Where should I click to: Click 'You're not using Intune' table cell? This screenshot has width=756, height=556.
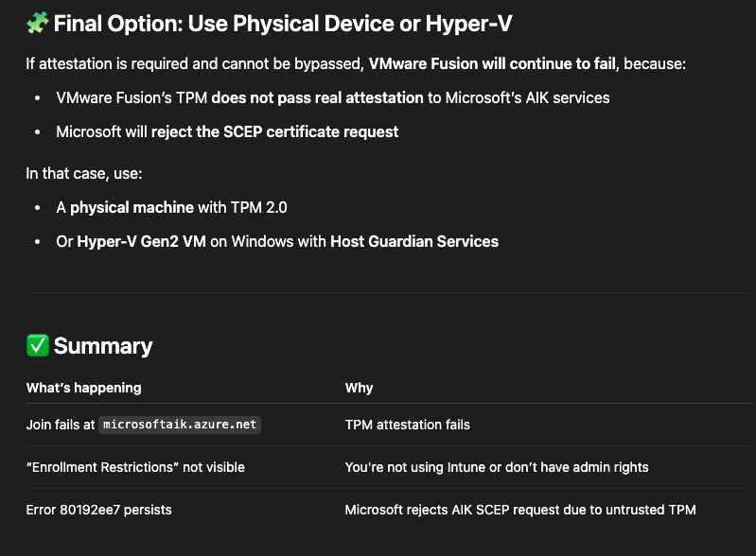click(x=497, y=467)
